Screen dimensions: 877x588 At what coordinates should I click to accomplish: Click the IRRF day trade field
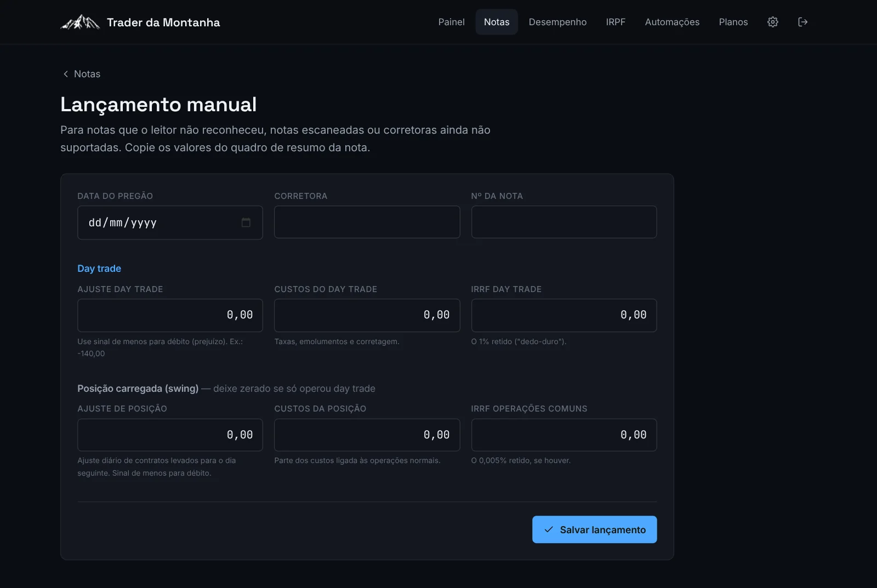564,315
